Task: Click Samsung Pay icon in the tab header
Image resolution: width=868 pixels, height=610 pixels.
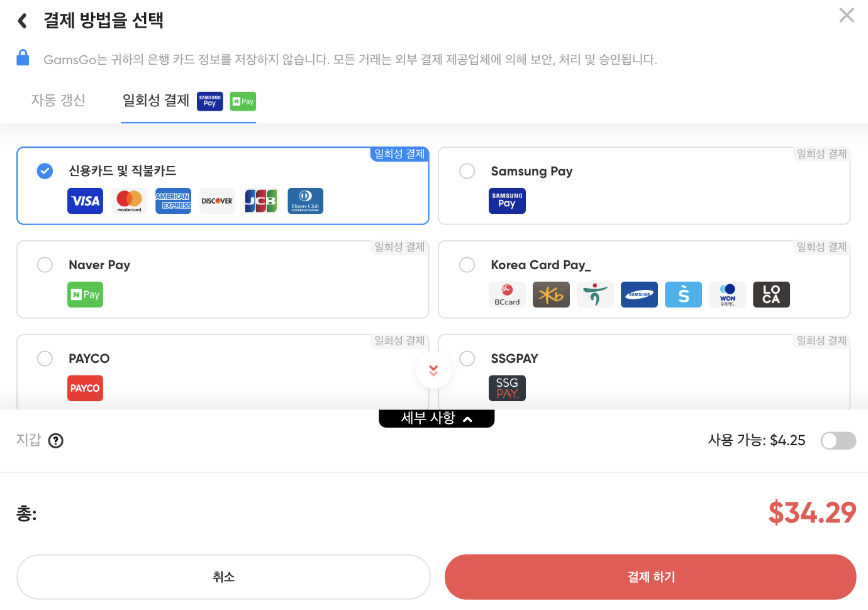Action: click(x=210, y=101)
